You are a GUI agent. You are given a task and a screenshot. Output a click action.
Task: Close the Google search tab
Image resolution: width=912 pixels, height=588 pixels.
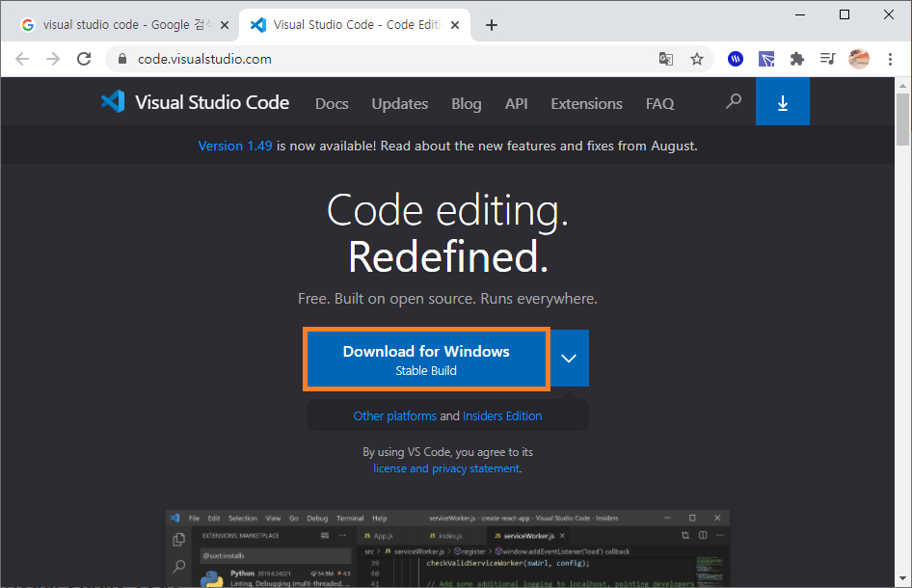pyautogui.click(x=225, y=25)
